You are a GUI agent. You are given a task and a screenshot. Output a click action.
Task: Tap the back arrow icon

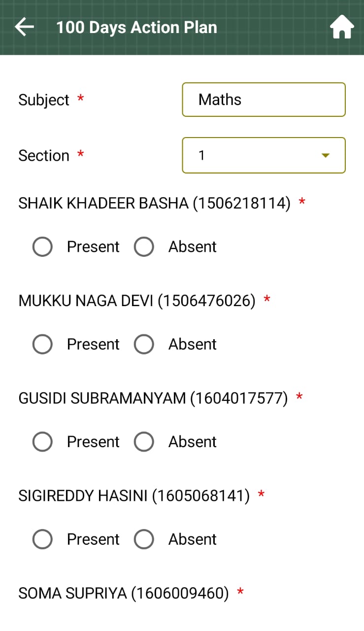tap(25, 27)
